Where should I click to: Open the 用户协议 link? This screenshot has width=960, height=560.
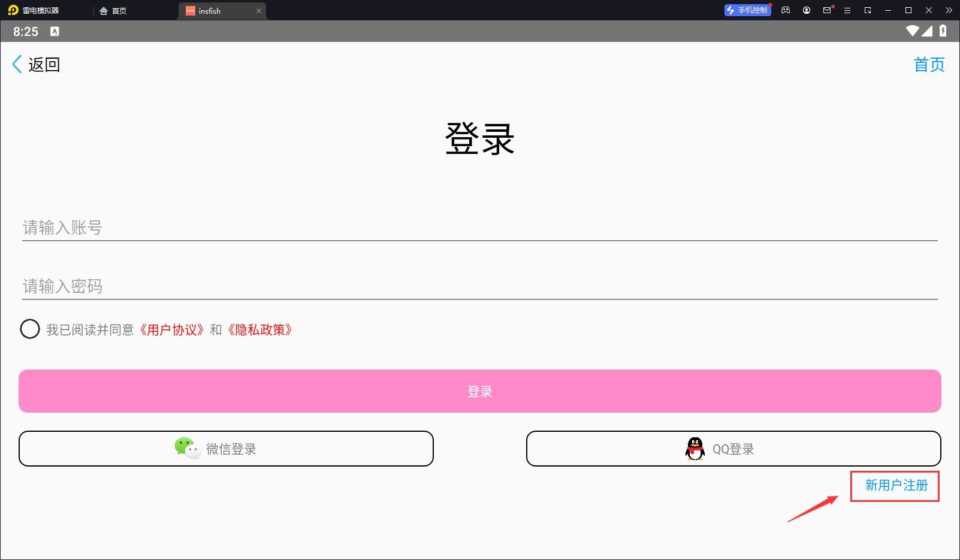172,330
